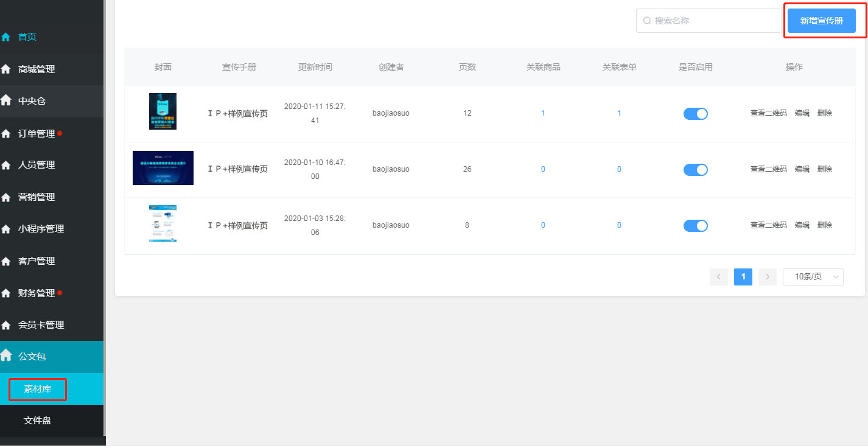Screen dimensions: 868x448
Task: Open 人员管理 menu
Action: [x=52, y=165]
